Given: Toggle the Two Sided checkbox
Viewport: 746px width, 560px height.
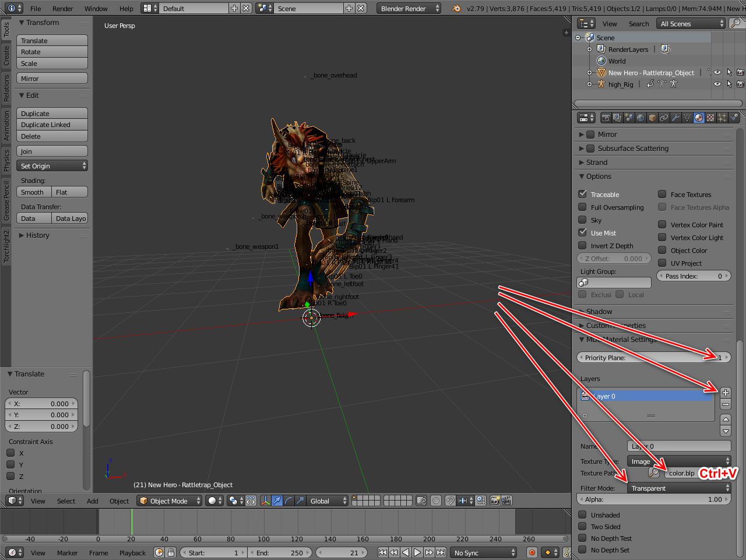Looking at the screenshot, I should click(x=582, y=527).
